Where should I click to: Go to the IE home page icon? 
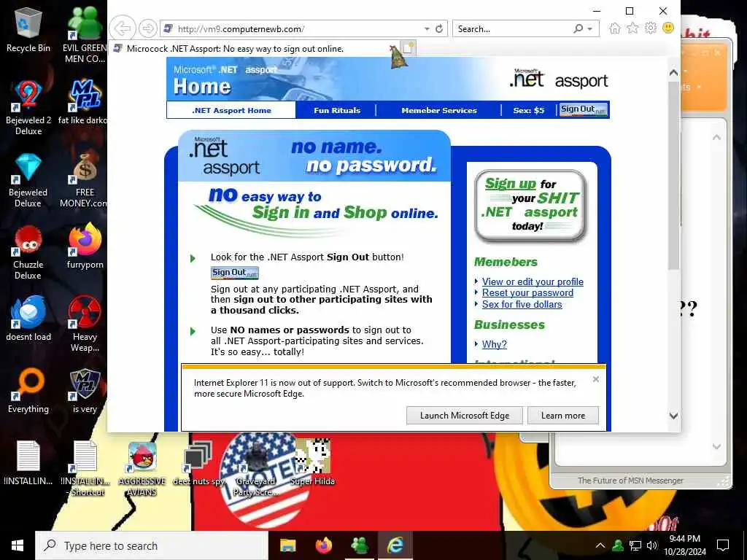(x=614, y=28)
